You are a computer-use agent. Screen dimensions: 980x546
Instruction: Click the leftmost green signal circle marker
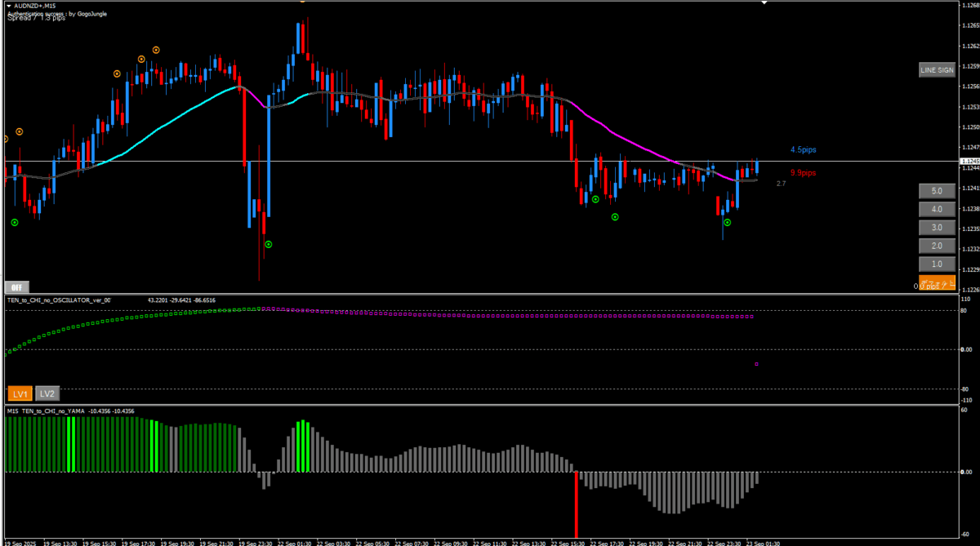[x=14, y=222]
